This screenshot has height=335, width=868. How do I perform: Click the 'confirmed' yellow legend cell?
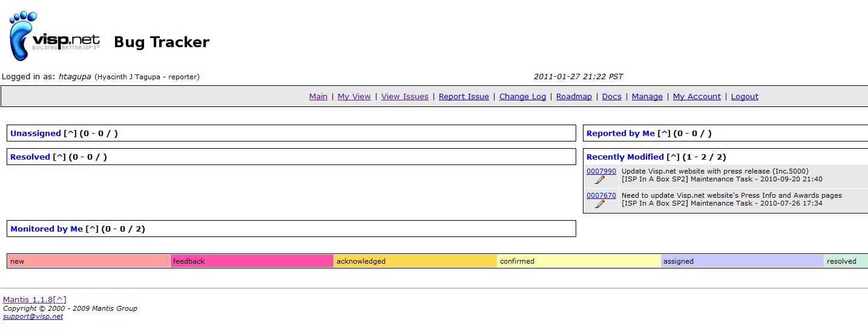[579, 261]
